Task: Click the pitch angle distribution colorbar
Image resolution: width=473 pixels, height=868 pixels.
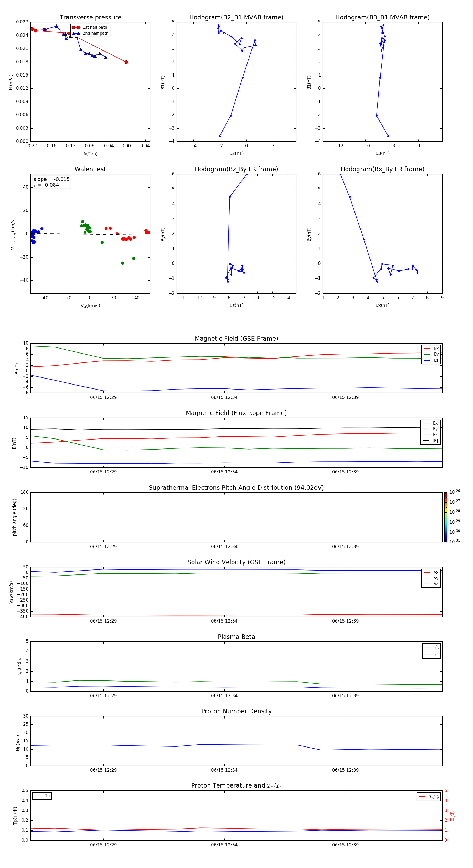Action: tap(445, 517)
